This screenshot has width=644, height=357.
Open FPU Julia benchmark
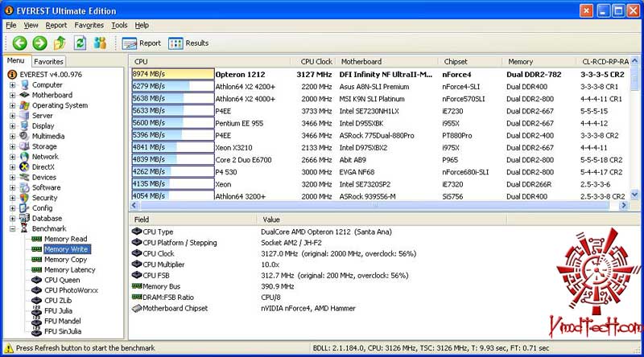[58, 310]
